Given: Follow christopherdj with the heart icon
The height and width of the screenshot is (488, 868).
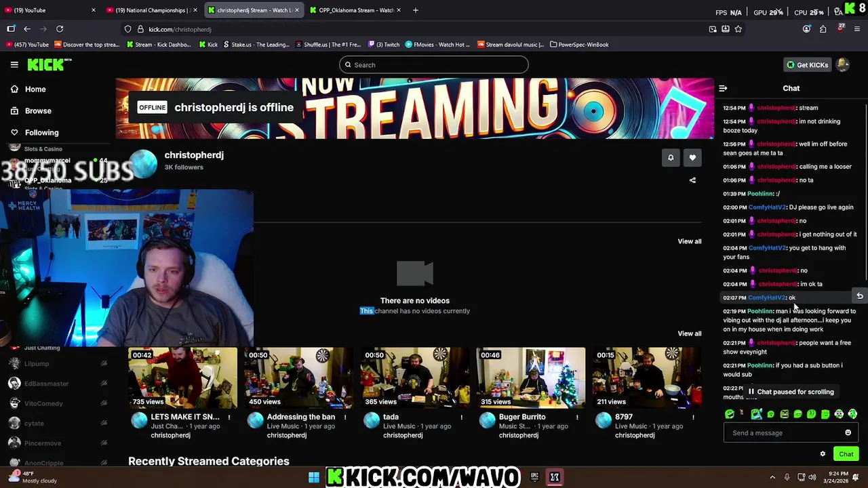Looking at the screenshot, I should pos(692,158).
